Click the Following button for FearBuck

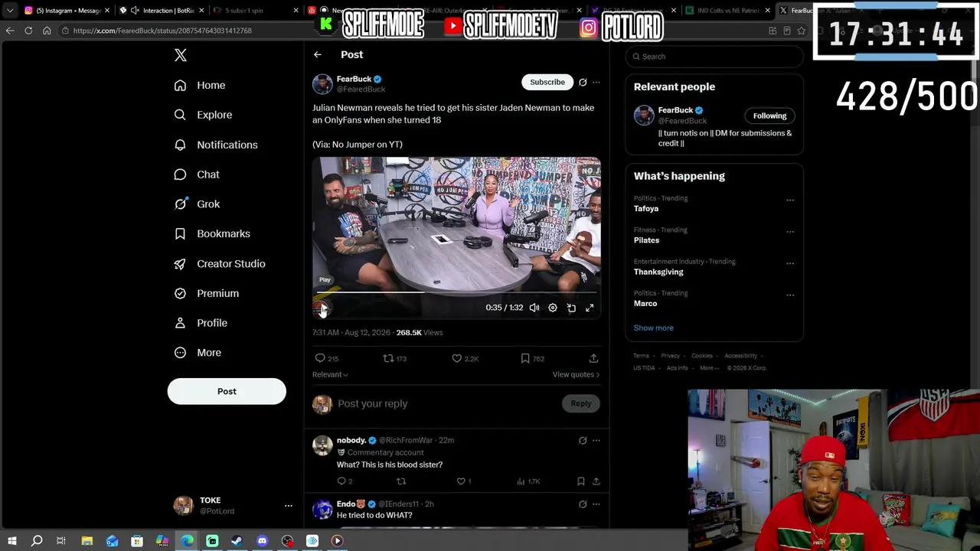pos(769,116)
